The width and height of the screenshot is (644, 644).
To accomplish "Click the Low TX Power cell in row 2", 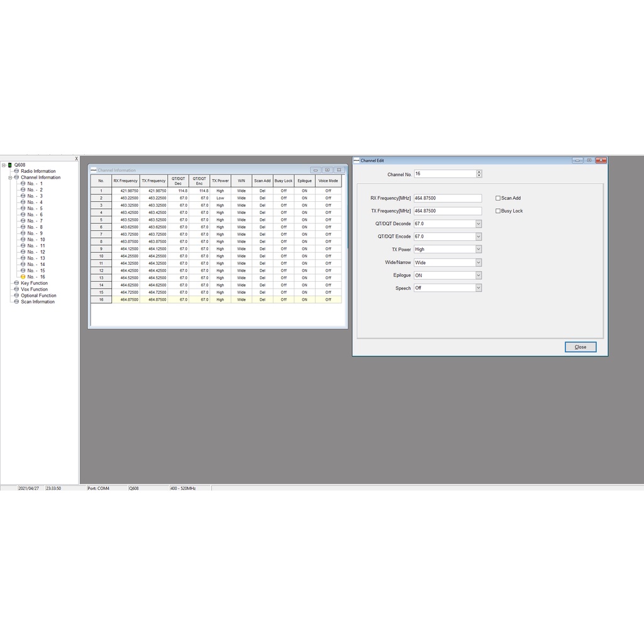I will (x=221, y=198).
